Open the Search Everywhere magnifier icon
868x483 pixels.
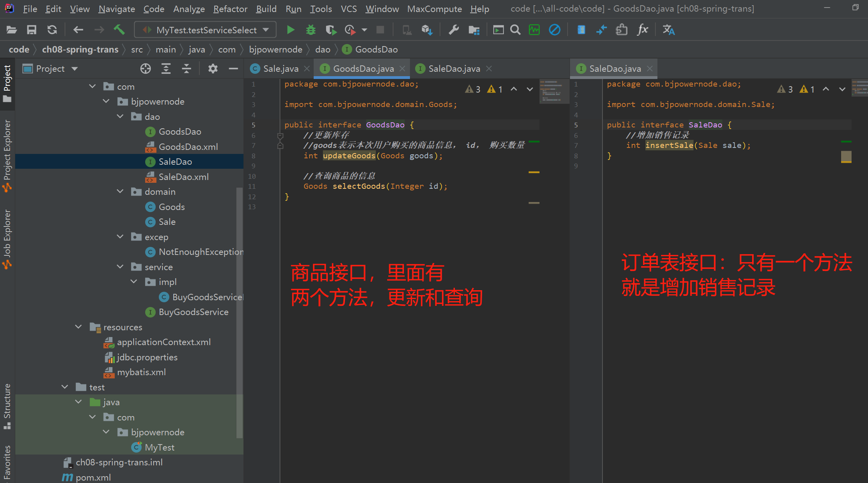[515, 30]
